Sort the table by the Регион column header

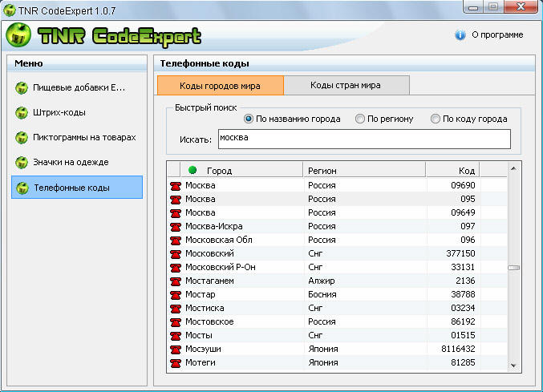[x=364, y=170]
